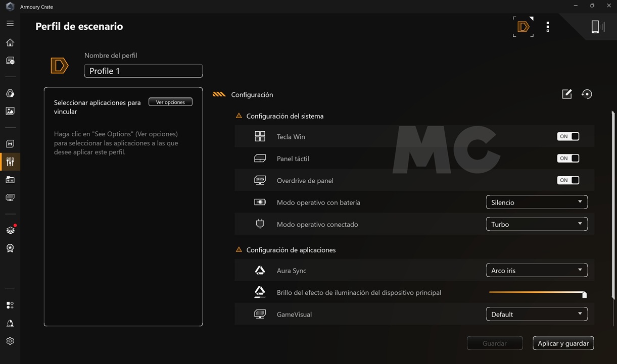
Task: Open the sidebar item with red notification dot
Action: (x=10, y=230)
